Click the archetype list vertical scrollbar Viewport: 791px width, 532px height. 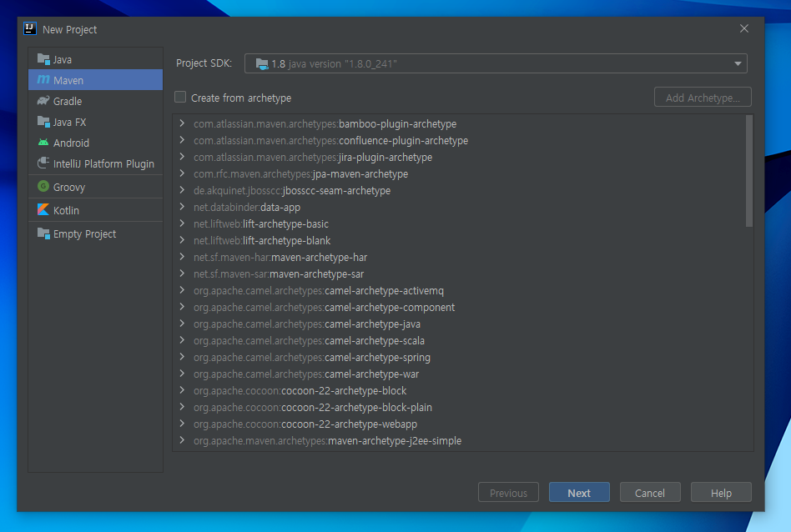tap(749, 172)
